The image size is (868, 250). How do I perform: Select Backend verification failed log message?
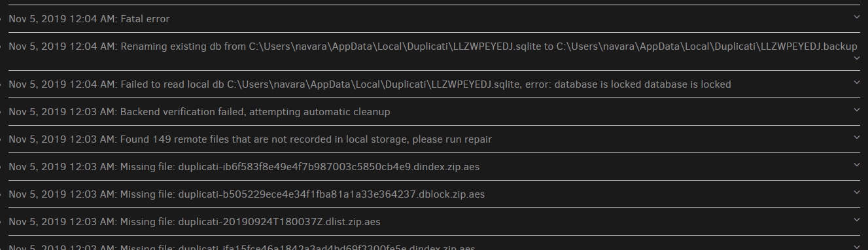coord(200,112)
